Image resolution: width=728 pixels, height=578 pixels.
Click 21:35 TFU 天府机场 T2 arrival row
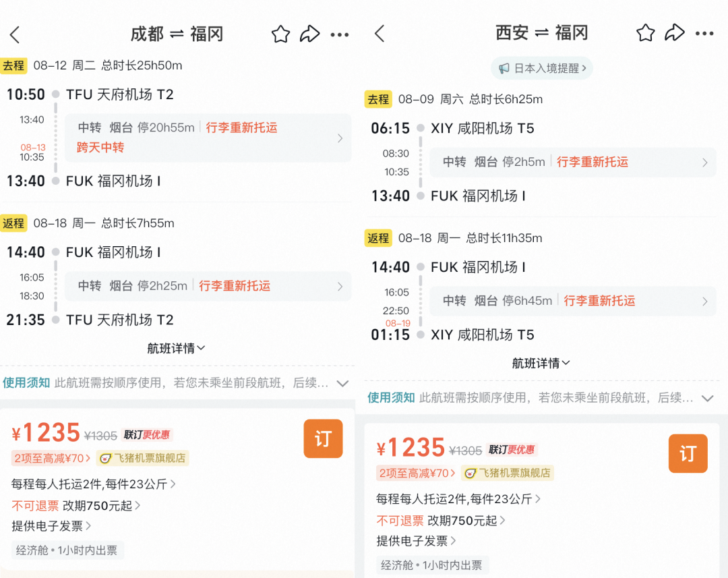coord(90,320)
